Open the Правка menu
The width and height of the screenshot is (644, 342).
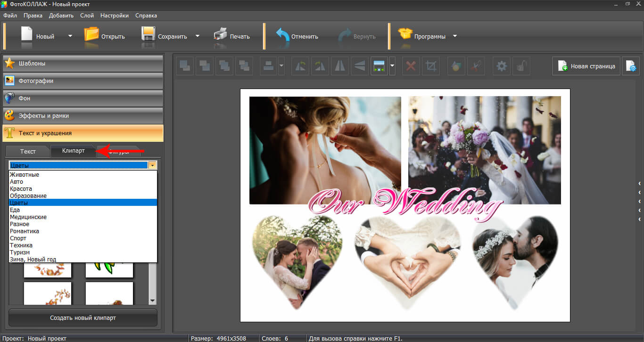pyautogui.click(x=33, y=16)
